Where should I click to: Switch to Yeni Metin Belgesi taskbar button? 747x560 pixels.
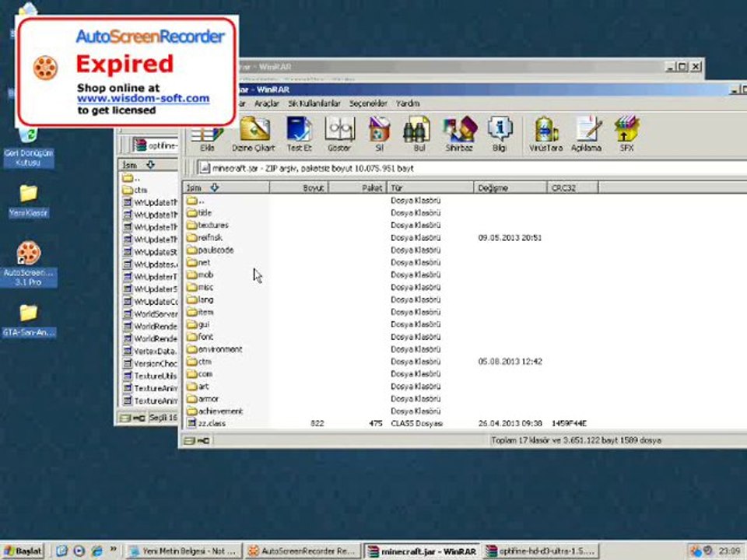(x=184, y=551)
